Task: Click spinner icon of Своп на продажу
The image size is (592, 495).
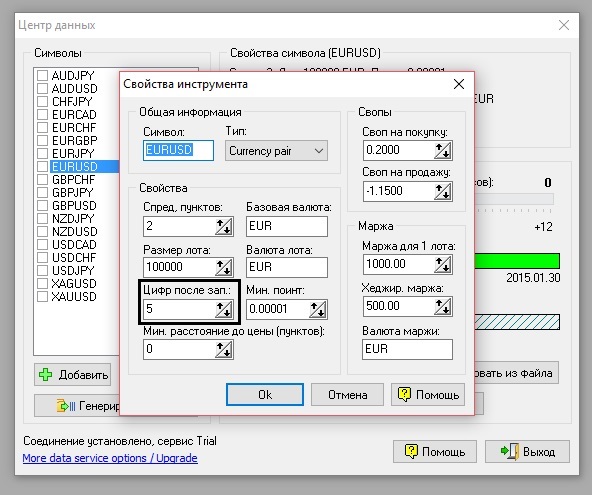Action: click(x=443, y=191)
